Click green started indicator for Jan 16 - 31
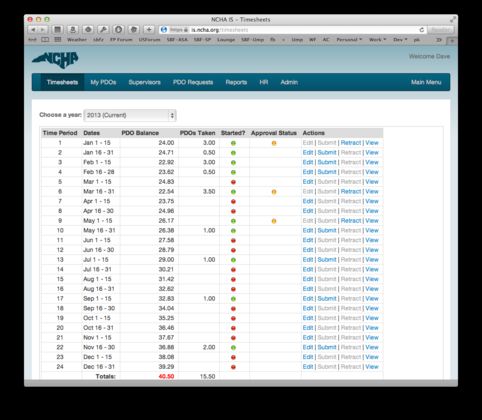The width and height of the screenshot is (482, 420). pyautogui.click(x=233, y=153)
